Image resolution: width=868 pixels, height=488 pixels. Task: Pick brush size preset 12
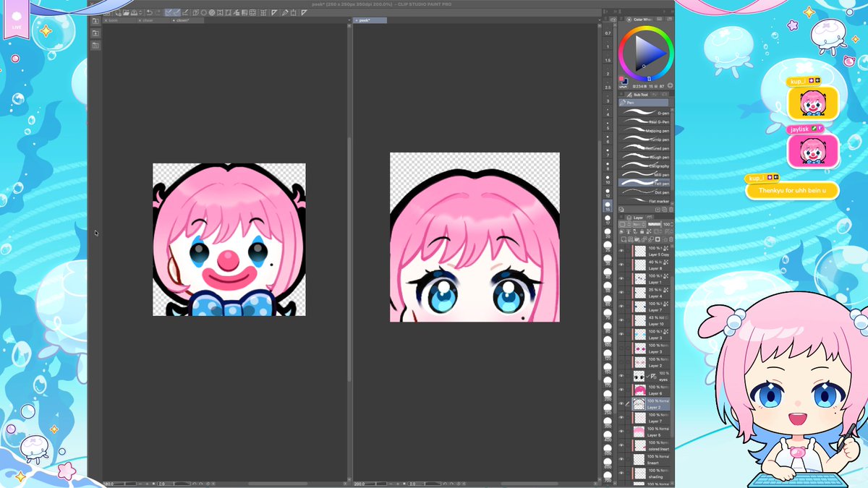point(608,193)
